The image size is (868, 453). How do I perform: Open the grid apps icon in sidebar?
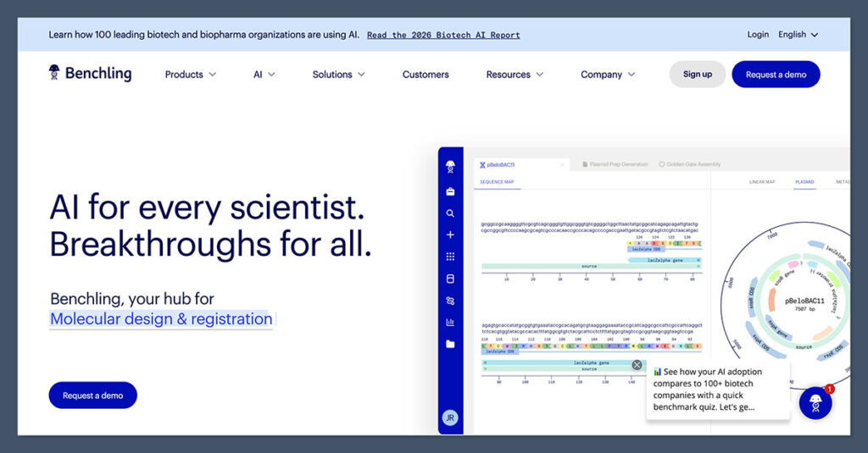pyautogui.click(x=450, y=256)
